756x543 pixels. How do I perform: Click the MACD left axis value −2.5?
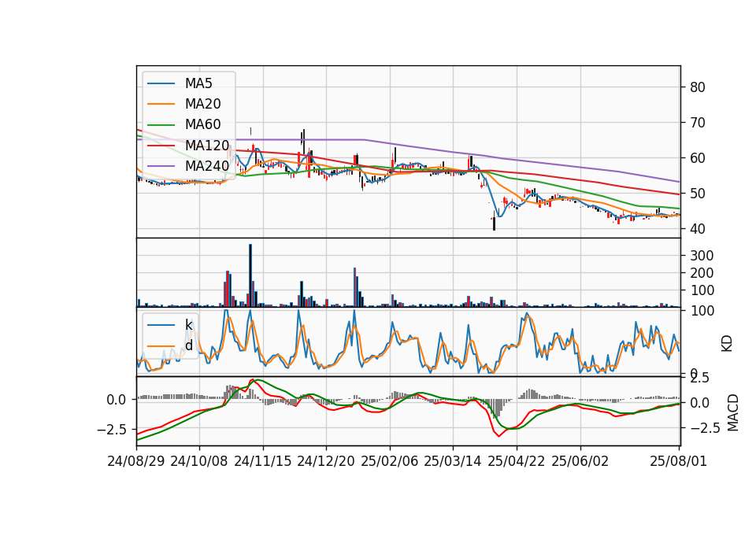pyautogui.click(x=112, y=429)
